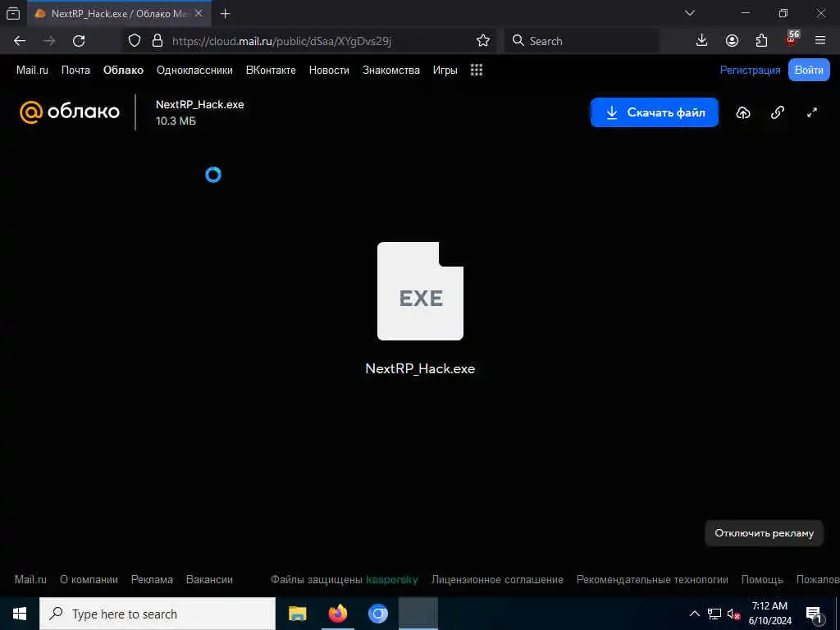Click the EXE file thumbnail
This screenshot has width=840, height=630.
point(420,291)
